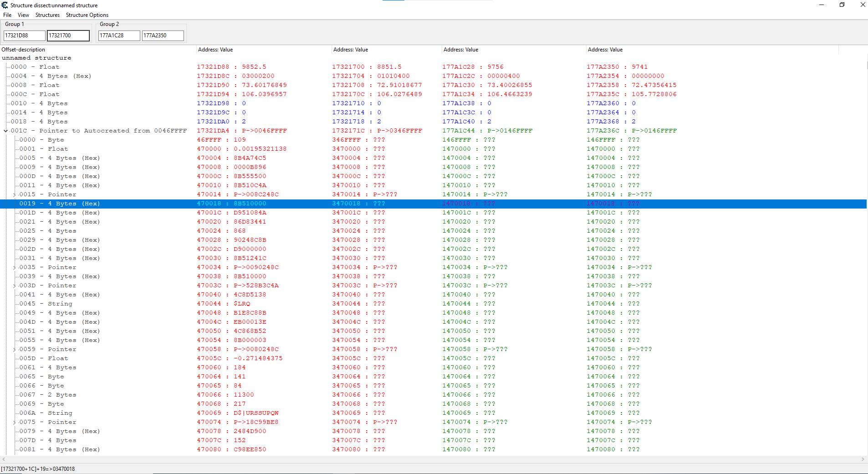Click the value -0.271484375 at 47005C

[x=258, y=358]
